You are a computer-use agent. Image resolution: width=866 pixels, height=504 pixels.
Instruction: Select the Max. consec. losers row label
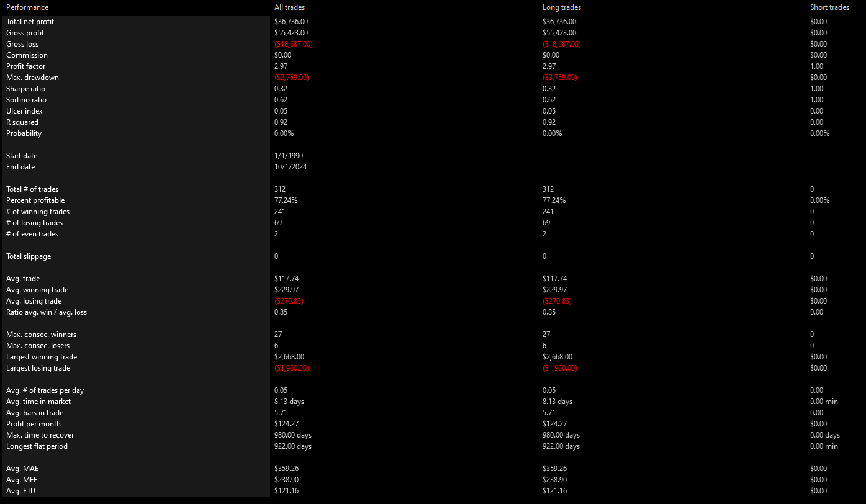[38, 346]
